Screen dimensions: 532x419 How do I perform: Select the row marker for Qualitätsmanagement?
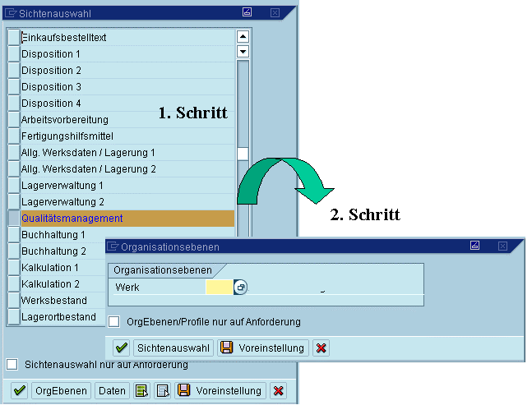[x=13, y=219]
